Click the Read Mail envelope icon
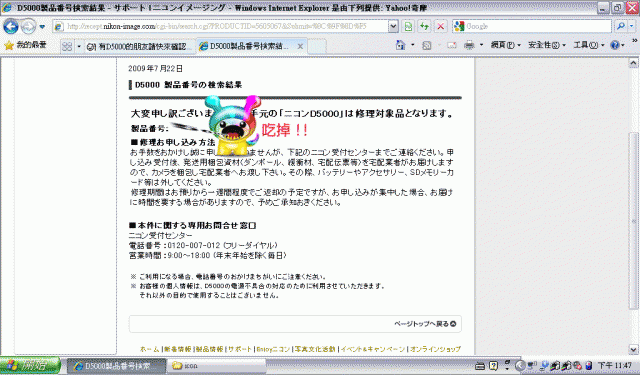Image resolution: width=640 pixels, height=375 pixels. (x=451, y=45)
